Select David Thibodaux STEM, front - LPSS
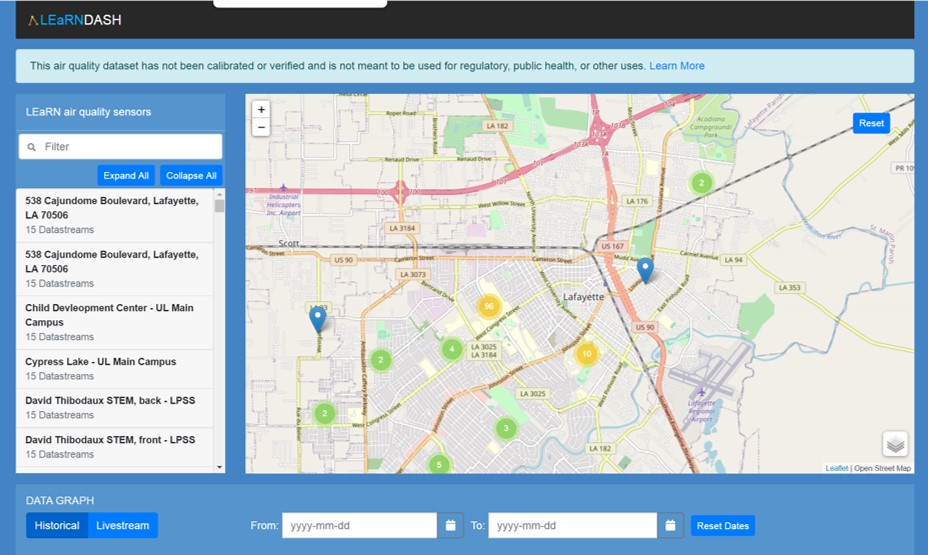Screen dimensions: 928x555 [115, 447]
